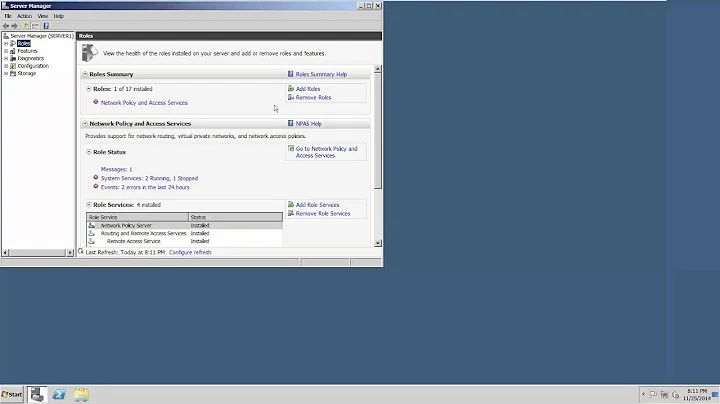Open the Network Policy and Access Services role link
720x404 pixels.
click(x=144, y=103)
